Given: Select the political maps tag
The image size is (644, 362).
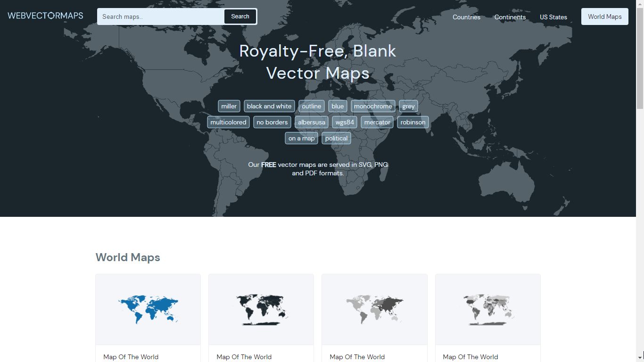Looking at the screenshot, I should click(x=336, y=138).
